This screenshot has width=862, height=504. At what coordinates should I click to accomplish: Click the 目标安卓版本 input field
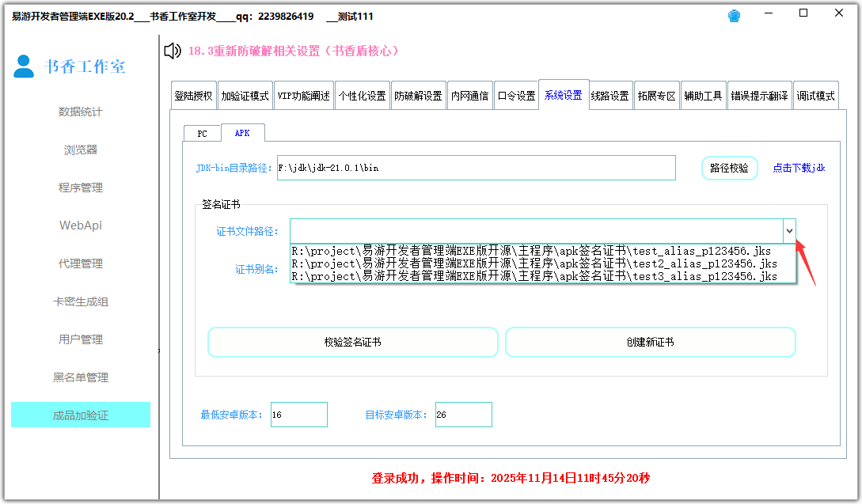[463, 414]
